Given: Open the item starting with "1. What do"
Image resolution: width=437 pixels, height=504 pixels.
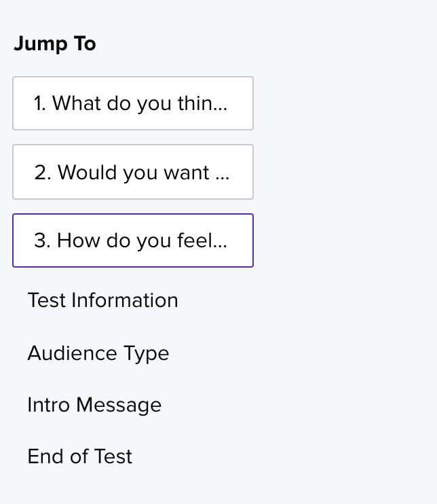Looking at the screenshot, I should [x=132, y=103].
